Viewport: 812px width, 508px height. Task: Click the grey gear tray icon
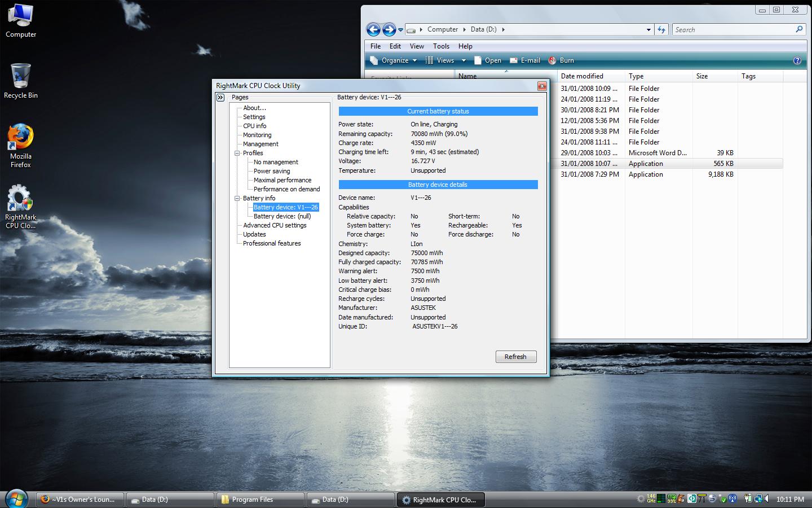(641, 499)
